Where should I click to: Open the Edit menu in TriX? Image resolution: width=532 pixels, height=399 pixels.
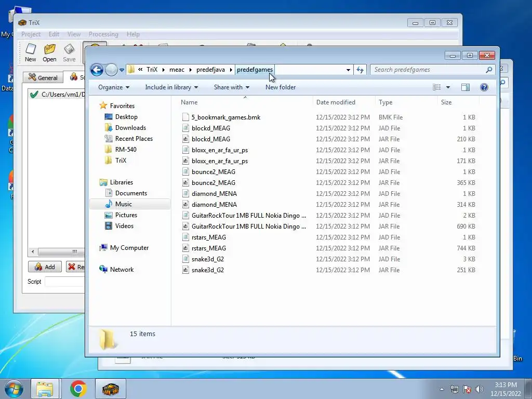[x=54, y=34]
